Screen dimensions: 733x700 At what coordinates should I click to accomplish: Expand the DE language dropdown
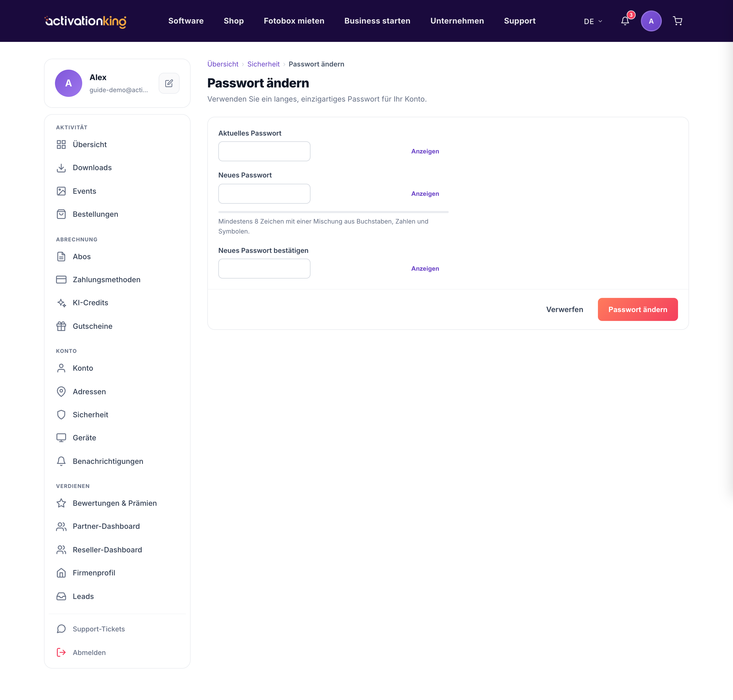[593, 21]
